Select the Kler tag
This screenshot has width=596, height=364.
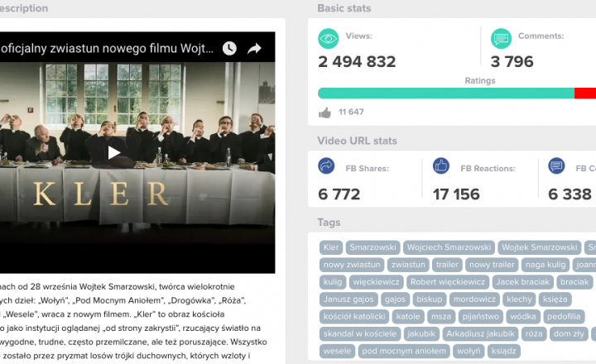click(331, 247)
